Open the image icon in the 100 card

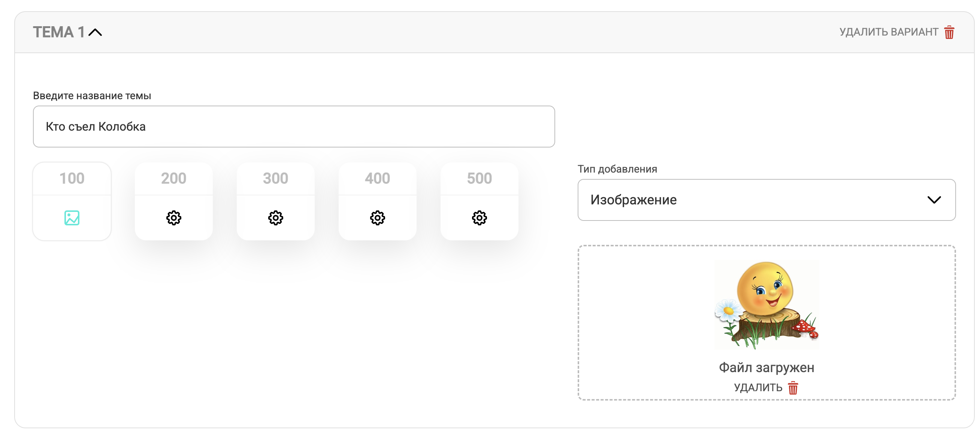(x=72, y=218)
